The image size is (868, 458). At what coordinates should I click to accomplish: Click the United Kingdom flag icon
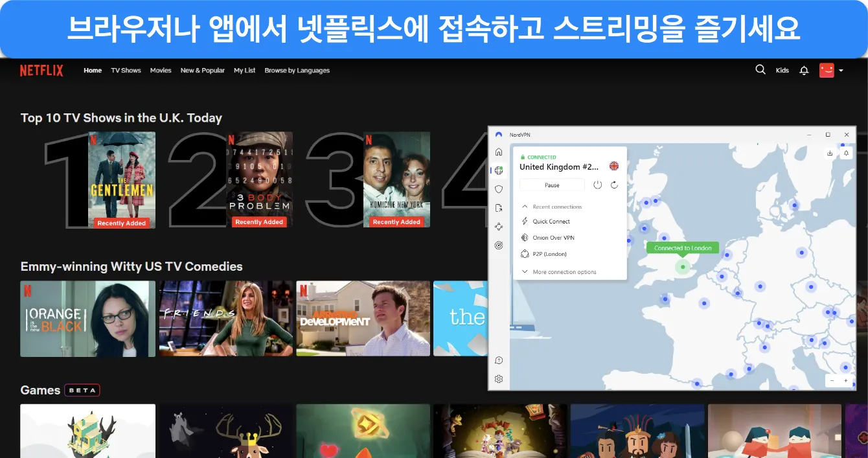click(613, 166)
